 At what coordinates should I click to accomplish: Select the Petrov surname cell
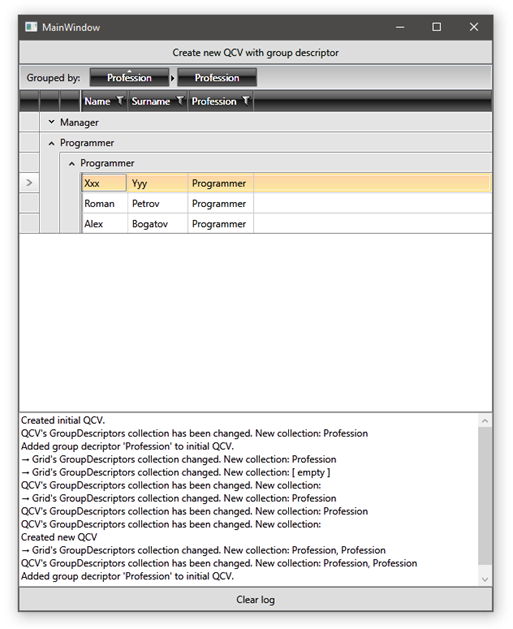click(x=157, y=203)
